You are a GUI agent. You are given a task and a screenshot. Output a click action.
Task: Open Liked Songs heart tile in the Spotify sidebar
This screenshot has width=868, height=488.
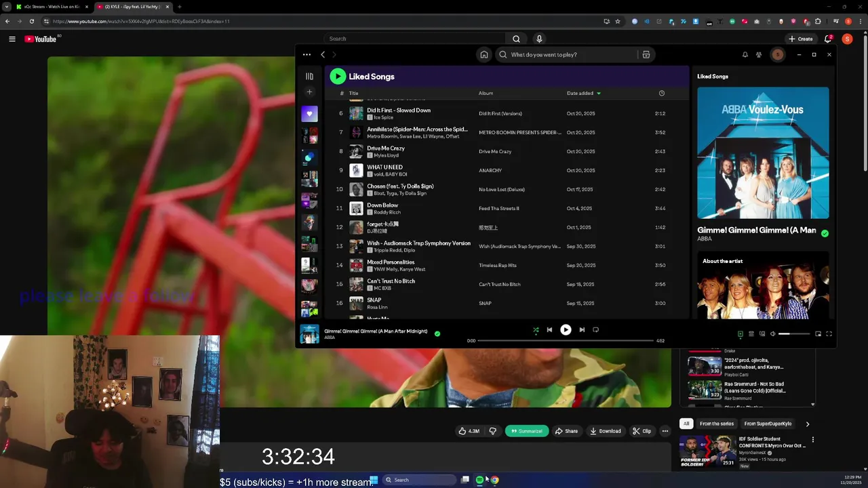point(309,114)
